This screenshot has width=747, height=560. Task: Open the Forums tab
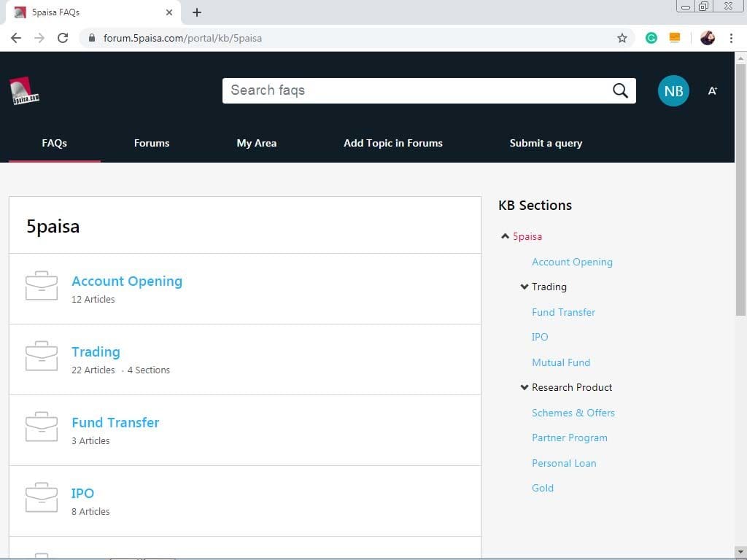point(152,143)
